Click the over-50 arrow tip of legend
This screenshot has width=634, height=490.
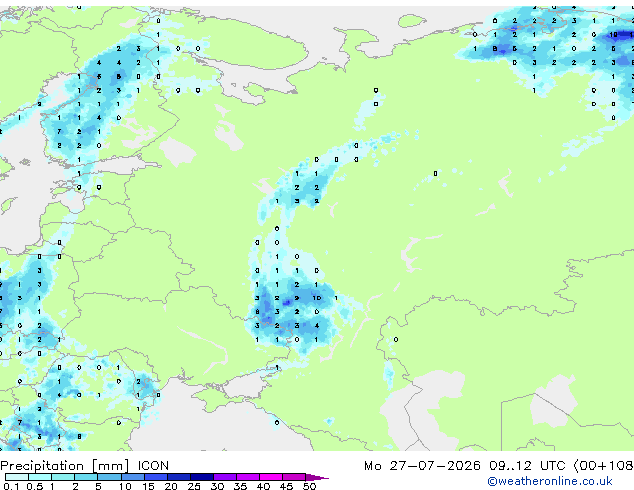pyautogui.click(x=317, y=477)
